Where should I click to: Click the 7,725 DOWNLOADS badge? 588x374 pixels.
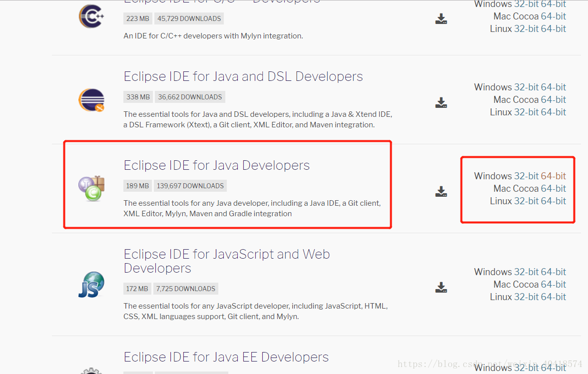coord(186,289)
